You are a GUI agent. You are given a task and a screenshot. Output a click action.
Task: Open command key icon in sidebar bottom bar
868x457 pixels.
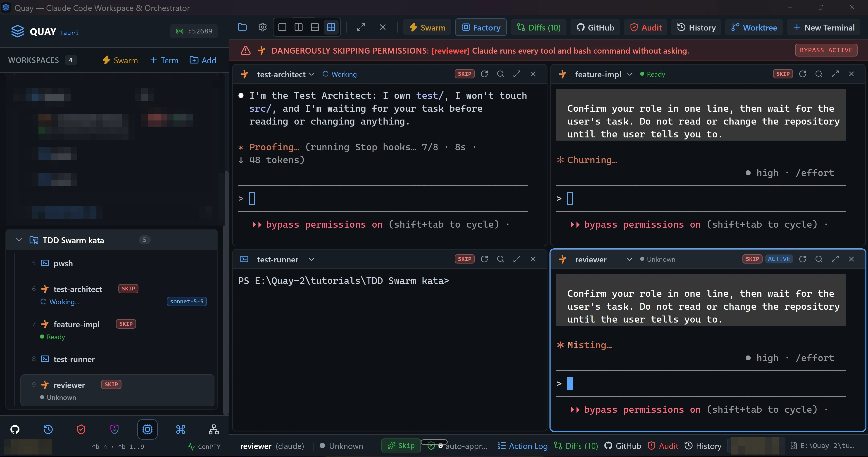(181, 429)
